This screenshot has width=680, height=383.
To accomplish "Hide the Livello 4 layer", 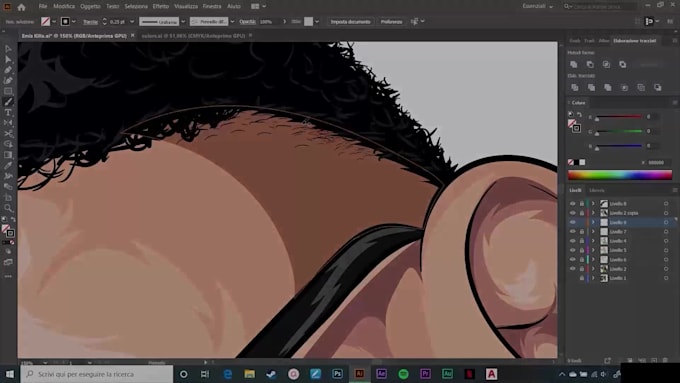I will [572, 241].
